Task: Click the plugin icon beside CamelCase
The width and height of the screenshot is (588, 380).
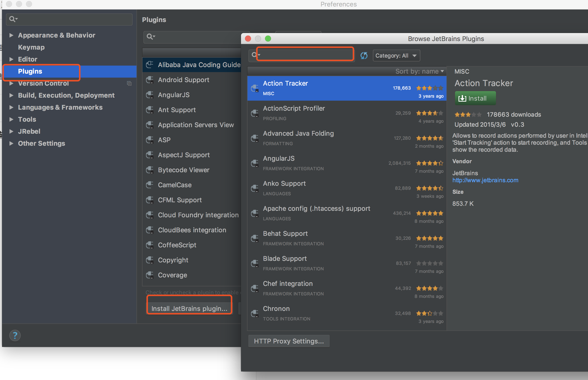Action: click(x=150, y=185)
